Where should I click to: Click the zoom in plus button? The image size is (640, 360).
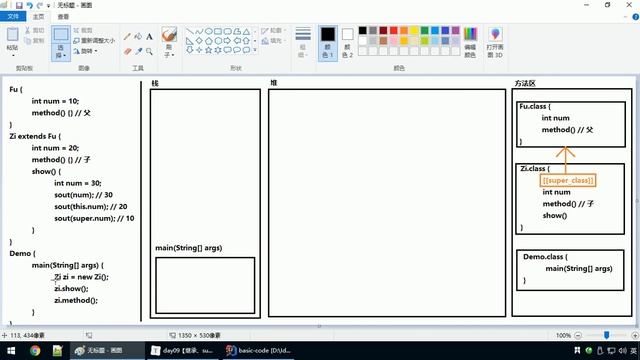tap(635, 336)
